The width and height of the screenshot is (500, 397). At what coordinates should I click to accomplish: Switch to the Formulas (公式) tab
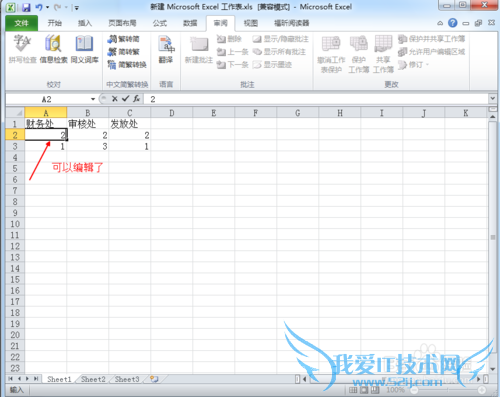point(160,23)
